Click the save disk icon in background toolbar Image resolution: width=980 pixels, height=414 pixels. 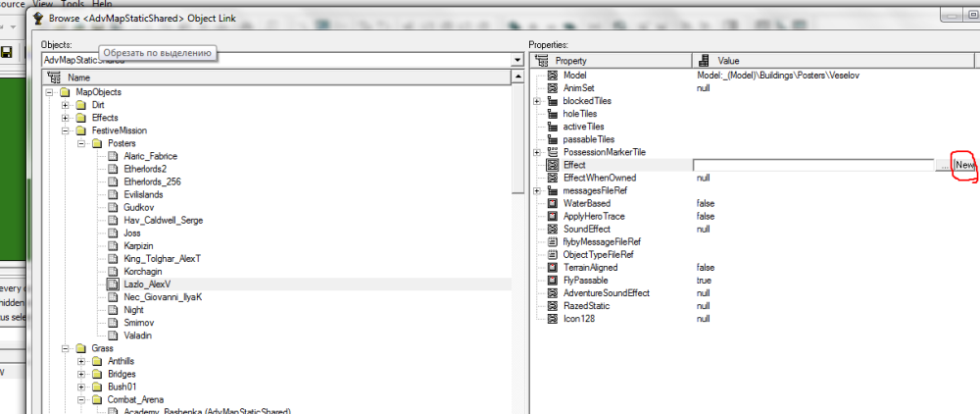pyautogui.click(x=7, y=53)
